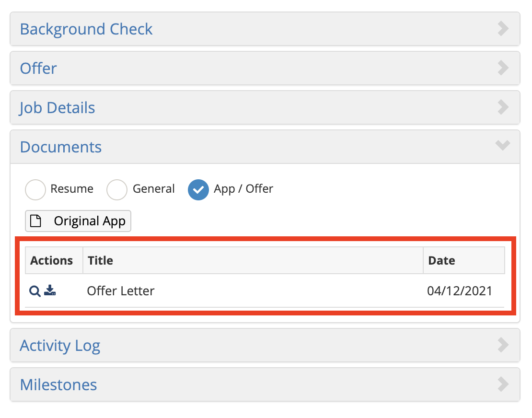The height and width of the screenshot is (418, 532).
Task: Click the magnifier icon for Offer Letter
Action: (x=35, y=291)
